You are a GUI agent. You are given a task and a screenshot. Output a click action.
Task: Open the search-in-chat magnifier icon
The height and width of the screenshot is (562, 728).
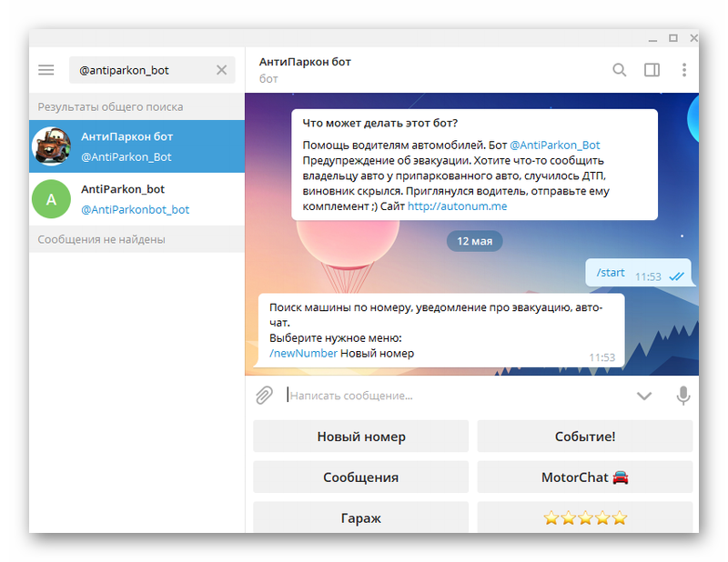point(619,70)
